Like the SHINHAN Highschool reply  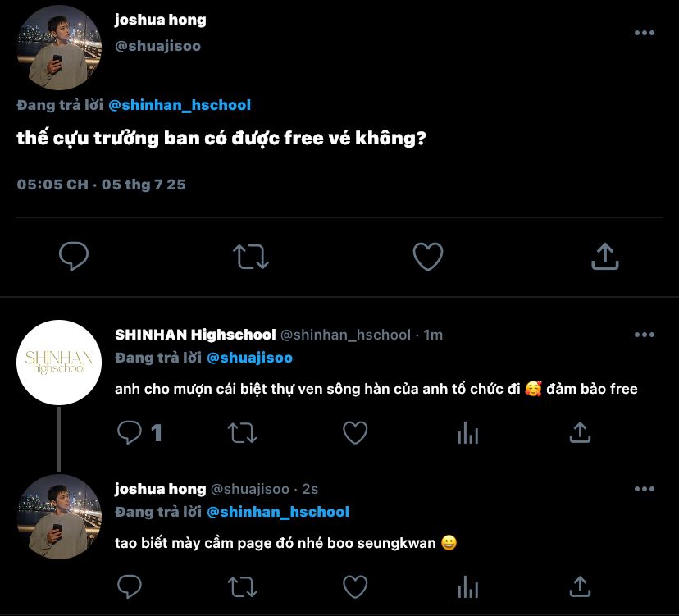354,432
